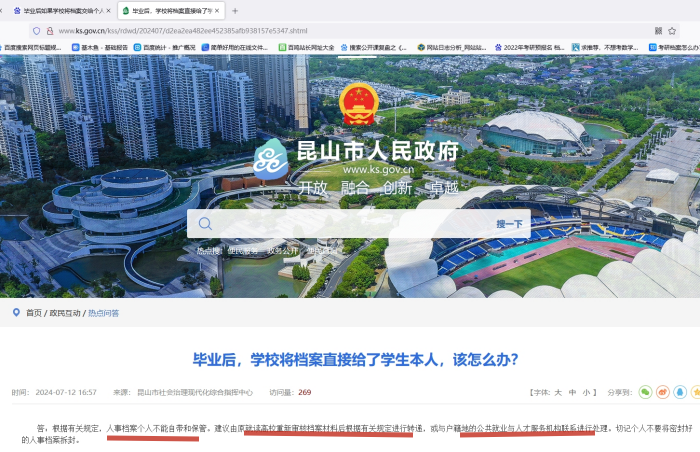Switch to the first tab 毕业后如果学校将档案交给个人
The image size is (700, 452).
[62, 11]
